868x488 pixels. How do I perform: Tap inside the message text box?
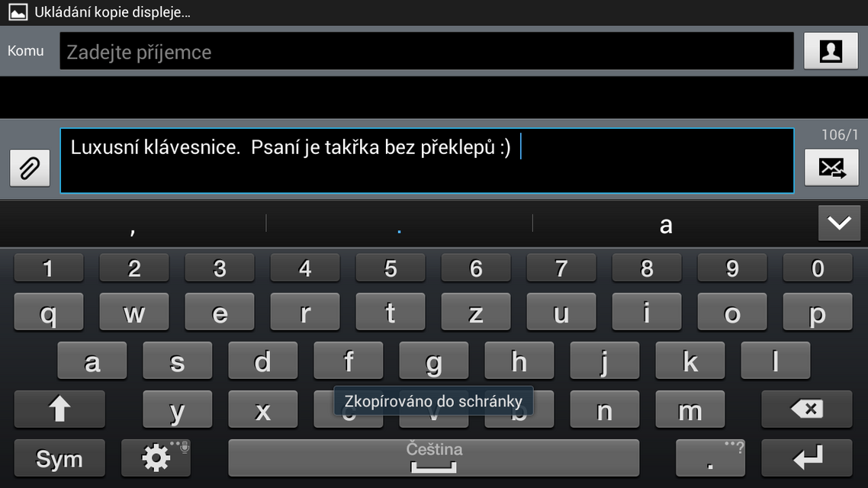pyautogui.click(x=426, y=160)
